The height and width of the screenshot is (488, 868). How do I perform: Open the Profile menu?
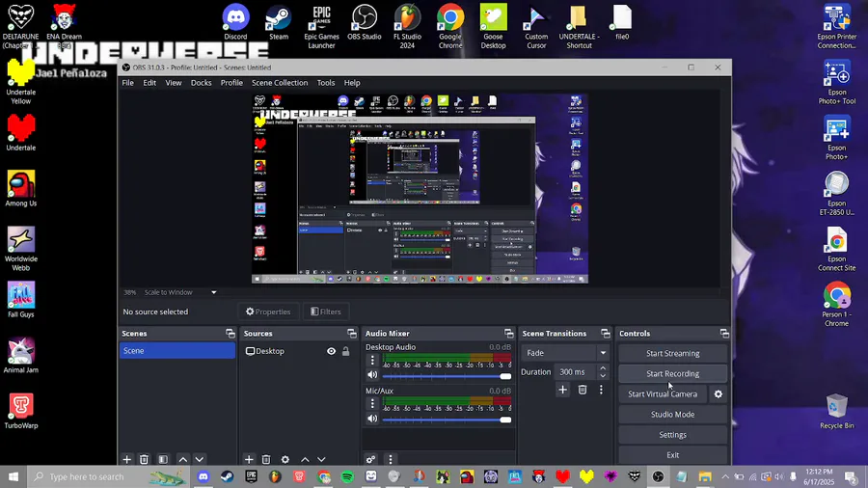[231, 82]
